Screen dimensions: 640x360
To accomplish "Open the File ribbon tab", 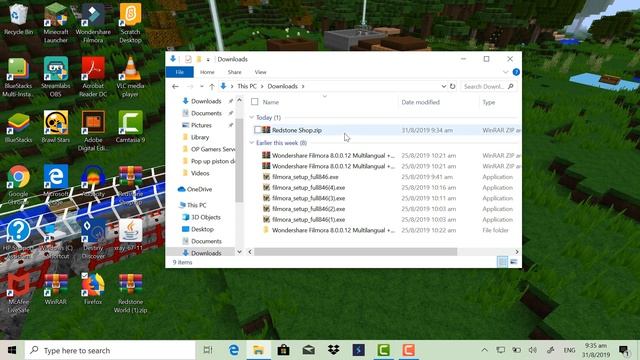I will (x=180, y=72).
